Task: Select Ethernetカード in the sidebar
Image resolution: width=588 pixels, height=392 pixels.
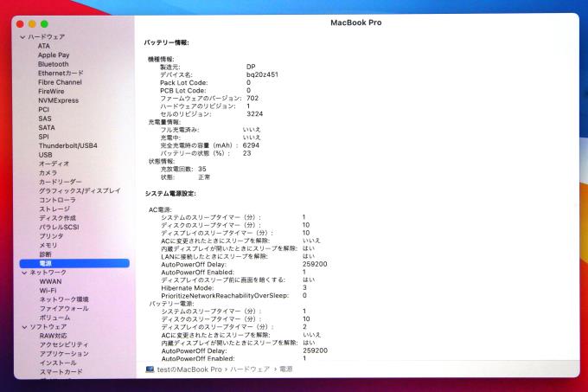Action: 61,74
